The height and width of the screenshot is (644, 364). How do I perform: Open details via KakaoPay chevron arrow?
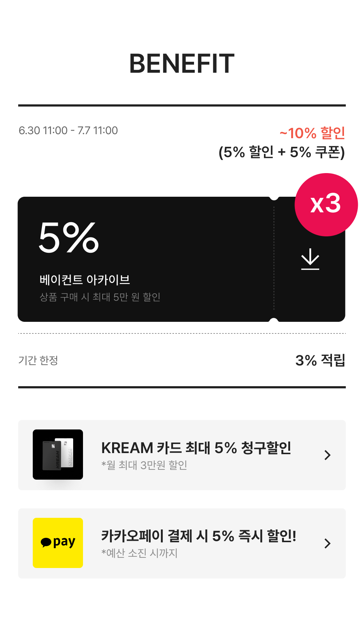pyautogui.click(x=327, y=543)
